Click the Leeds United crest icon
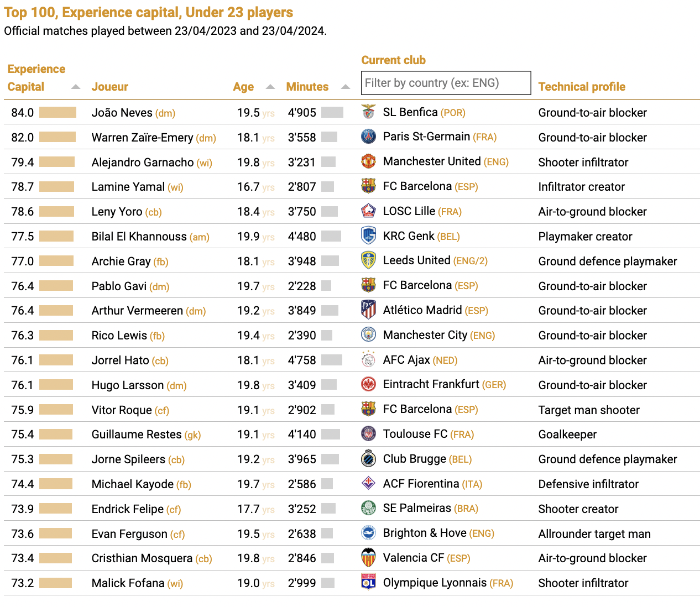Image resolution: width=700 pixels, height=607 pixels. (x=368, y=260)
